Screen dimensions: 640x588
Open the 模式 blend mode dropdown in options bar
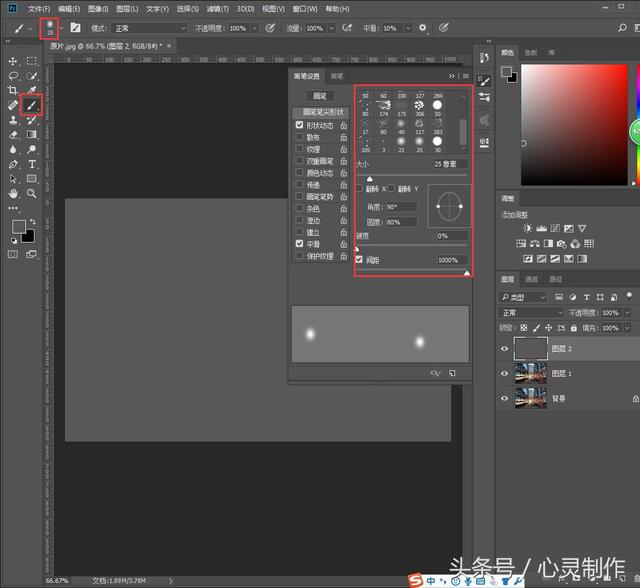150,28
